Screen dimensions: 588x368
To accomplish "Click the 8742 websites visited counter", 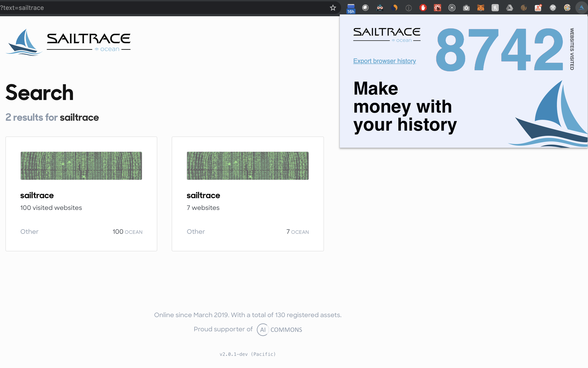I will [499, 50].
